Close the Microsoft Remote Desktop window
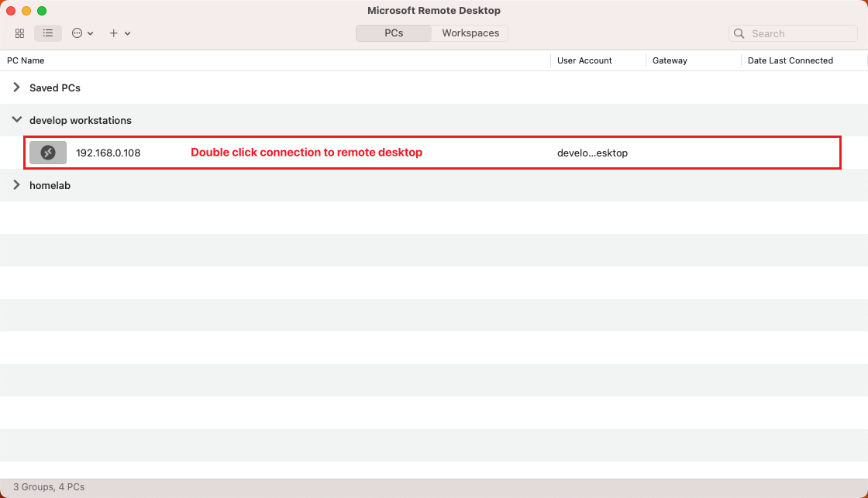 click(x=11, y=11)
